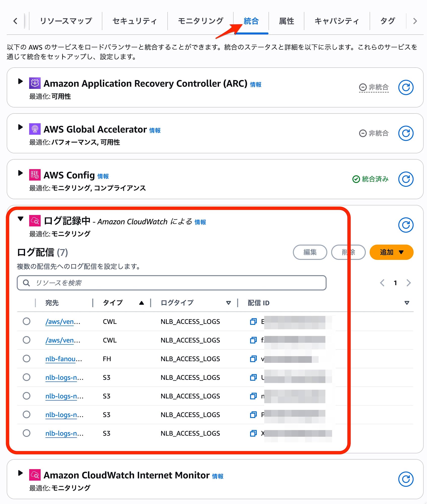Image resolution: width=427 pixels, height=504 pixels.
Task: Select the first /aws/ven CWL log row
Action: pos(27,322)
